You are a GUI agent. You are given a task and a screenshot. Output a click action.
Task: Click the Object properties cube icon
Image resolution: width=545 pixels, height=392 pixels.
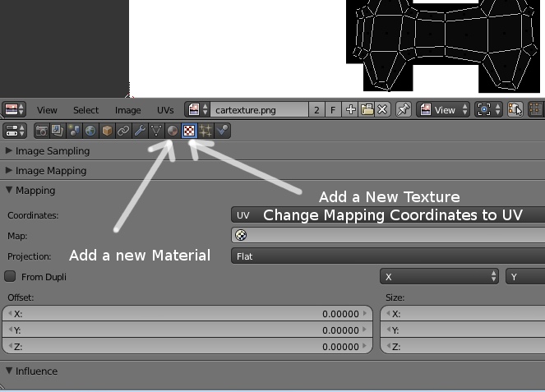coord(107,131)
